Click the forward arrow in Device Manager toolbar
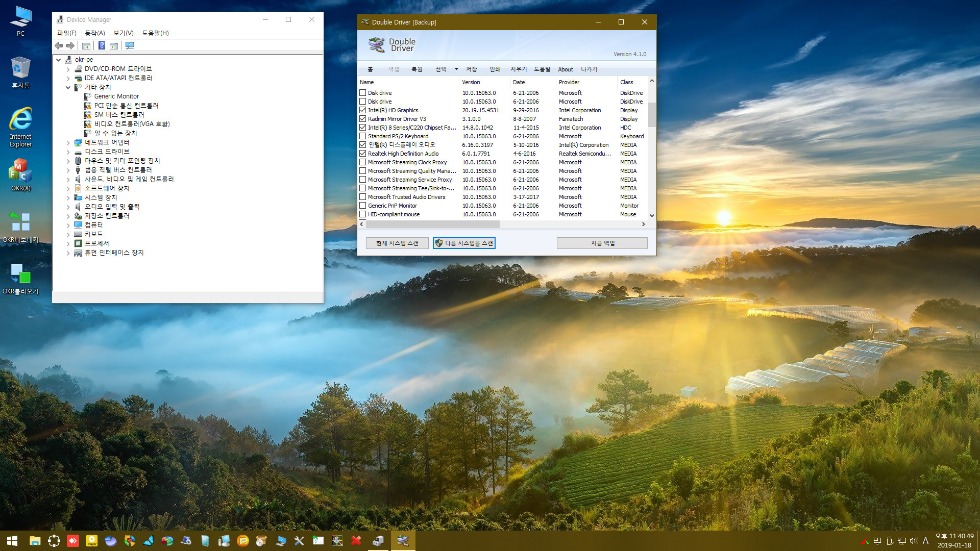Viewport: 980px width, 551px height. pyautogui.click(x=71, y=46)
